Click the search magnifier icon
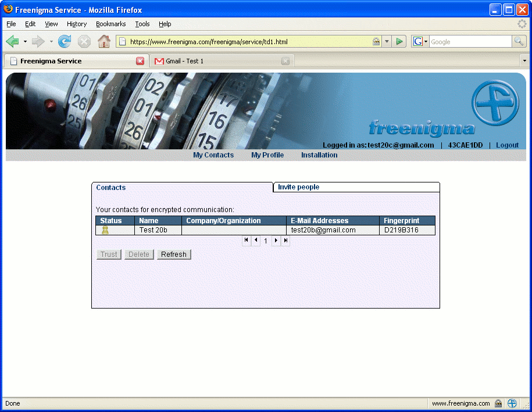The height and width of the screenshot is (412, 532). tap(519, 41)
